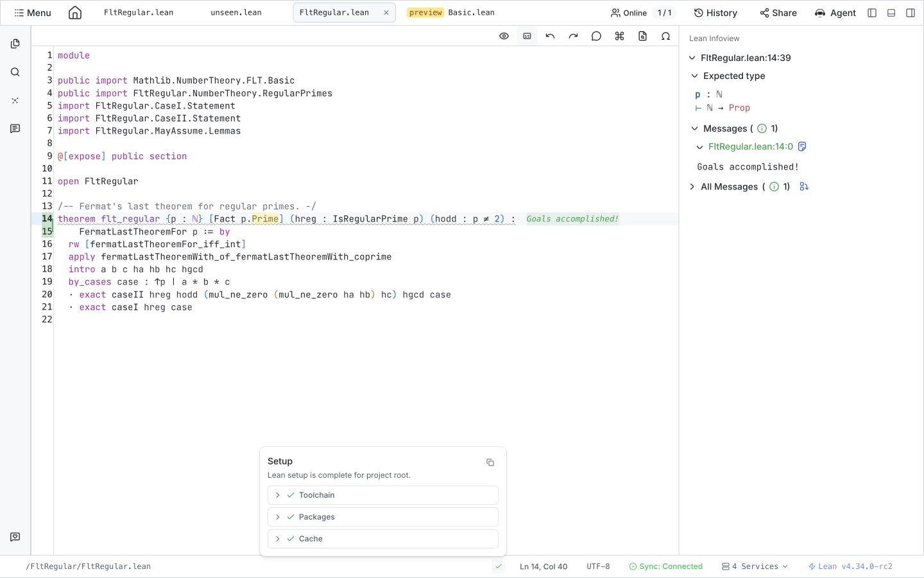The width and height of the screenshot is (924, 578).
Task: Redo the last edit
Action: coord(574,36)
